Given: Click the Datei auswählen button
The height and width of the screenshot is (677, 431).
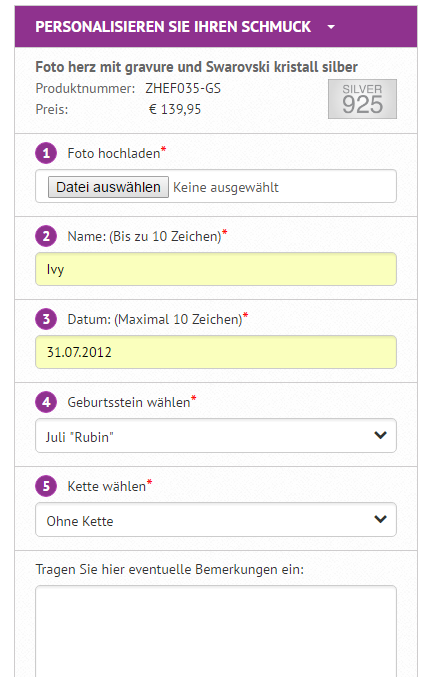Looking at the screenshot, I should point(108,187).
